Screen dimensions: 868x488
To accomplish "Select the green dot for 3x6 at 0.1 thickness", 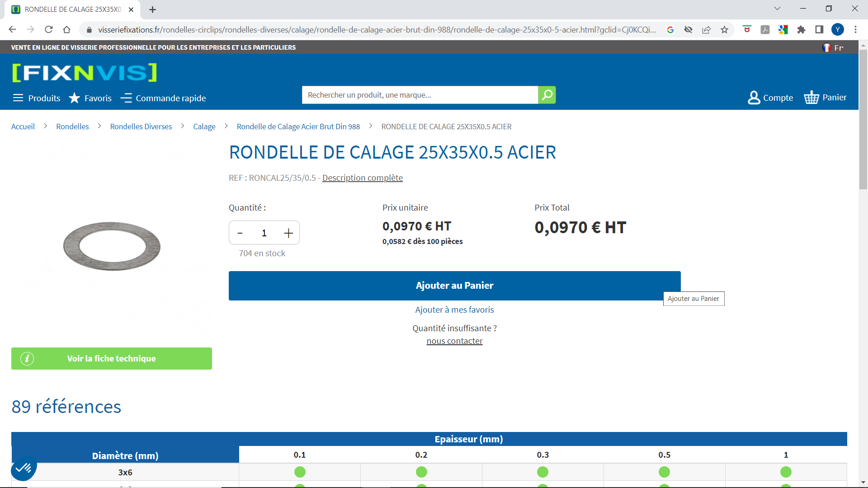I will pyautogui.click(x=300, y=472).
